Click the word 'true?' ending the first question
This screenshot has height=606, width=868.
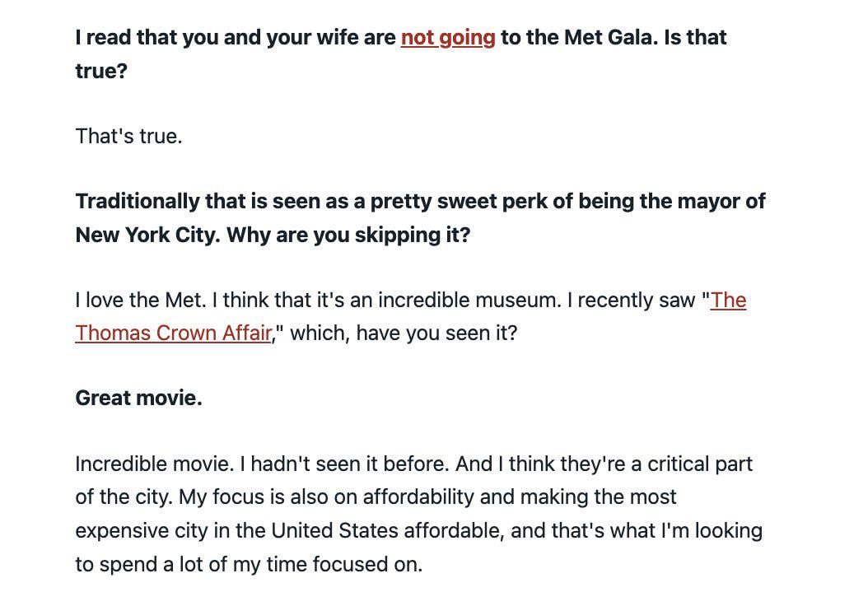click(101, 71)
